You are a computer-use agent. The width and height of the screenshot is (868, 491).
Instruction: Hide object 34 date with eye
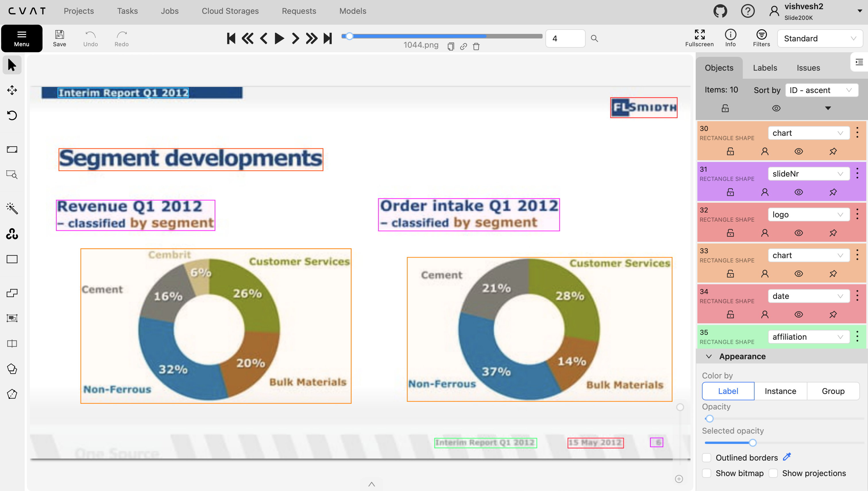click(x=798, y=315)
